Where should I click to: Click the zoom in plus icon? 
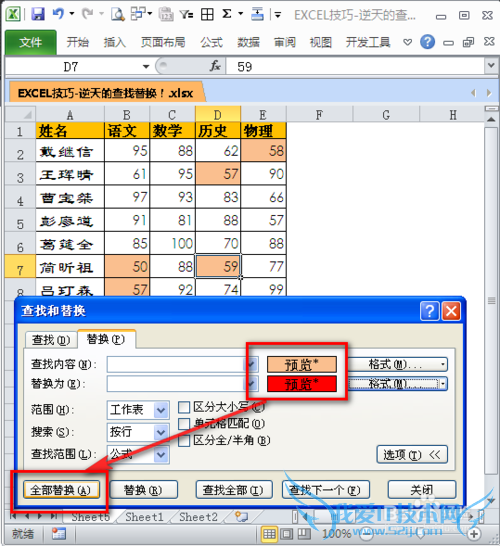(474, 534)
